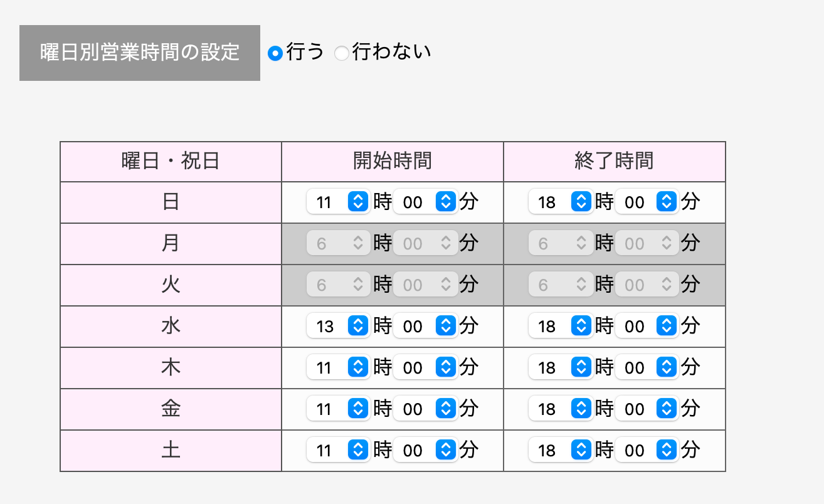Screen dimensions: 824x504
Task: Click Thursday's start minutes field showing 00
Action: click(414, 367)
